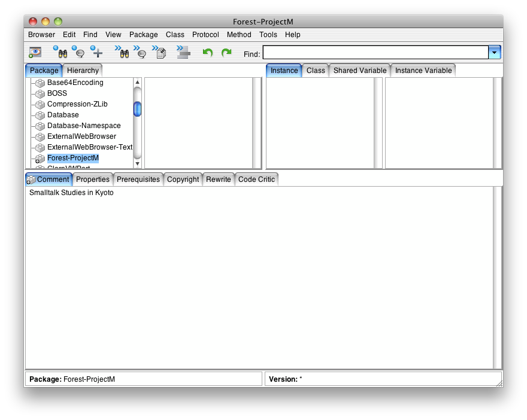Click the Compression-ZLib package box icon
This screenshot has height=420, width=527.
tap(40, 105)
